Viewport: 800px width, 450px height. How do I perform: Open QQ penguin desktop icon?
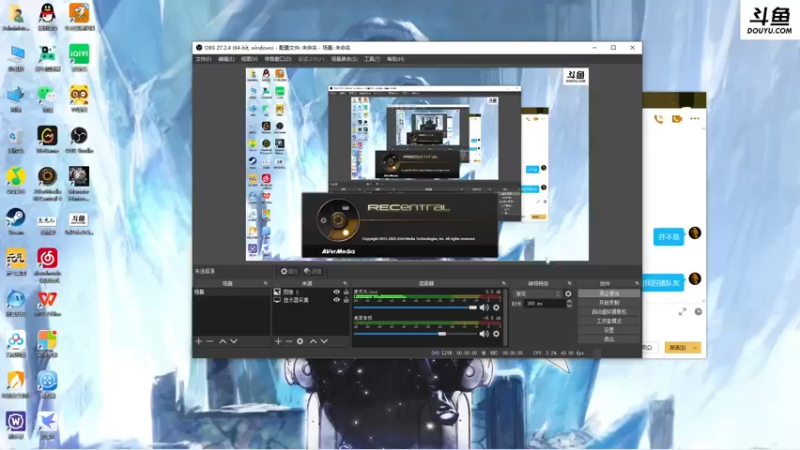[x=47, y=16]
